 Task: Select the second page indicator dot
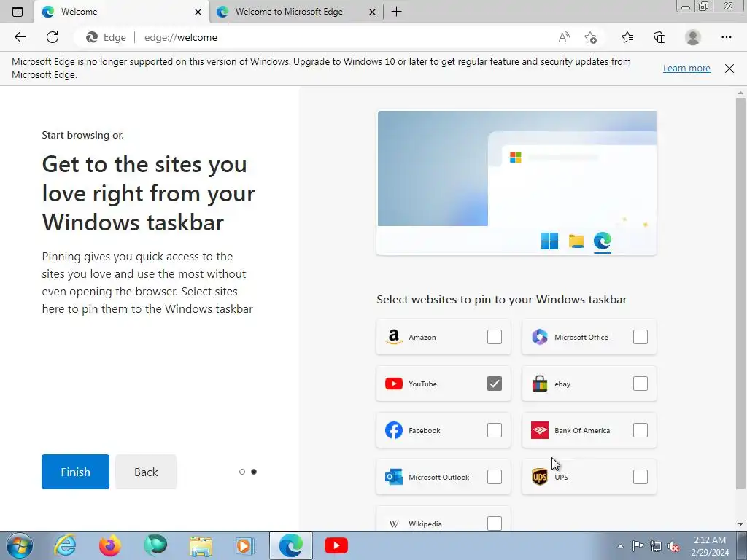pyautogui.click(x=254, y=472)
